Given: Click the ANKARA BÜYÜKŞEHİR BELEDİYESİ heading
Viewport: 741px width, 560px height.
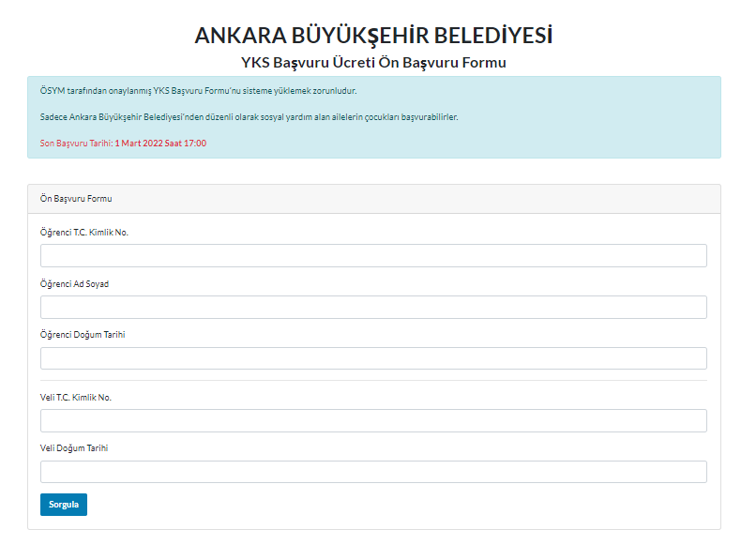Looking at the screenshot, I should [373, 36].
